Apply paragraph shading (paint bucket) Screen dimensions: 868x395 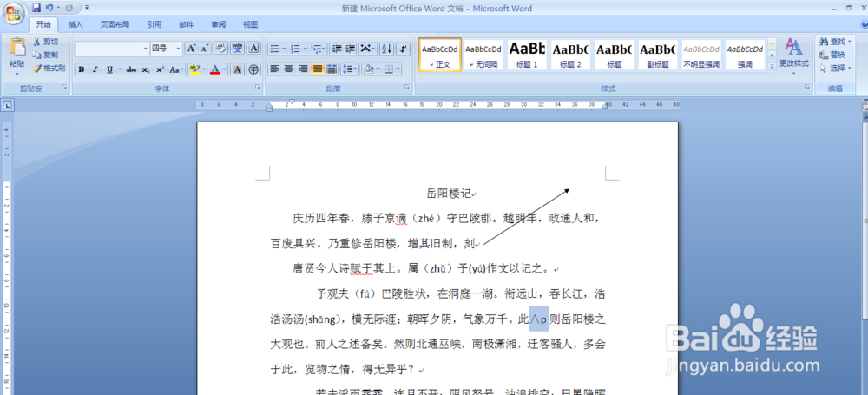click(x=367, y=69)
